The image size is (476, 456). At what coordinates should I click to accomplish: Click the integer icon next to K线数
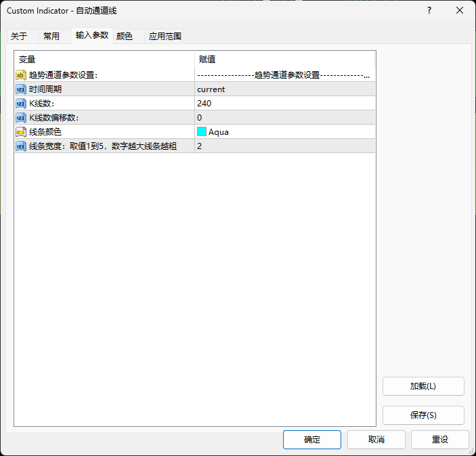point(21,104)
